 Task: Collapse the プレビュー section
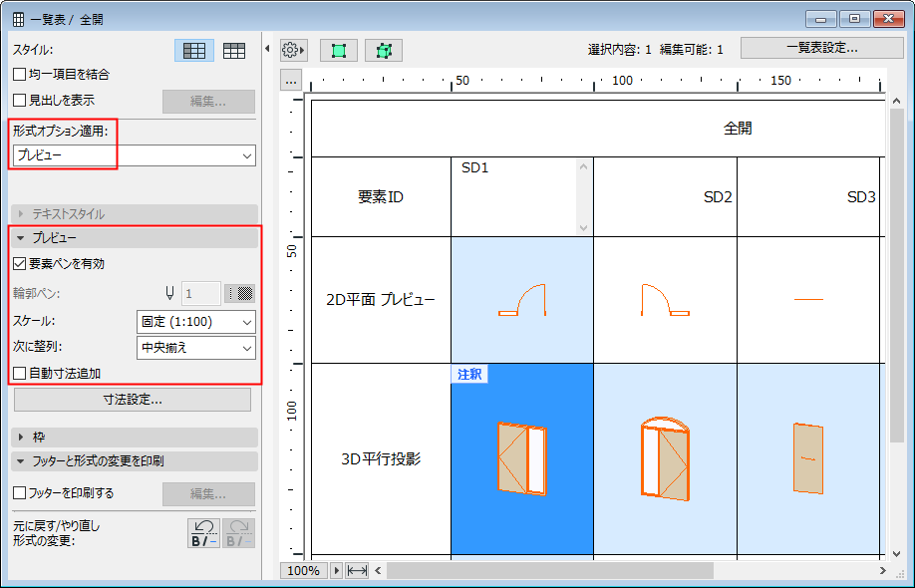click(135, 238)
